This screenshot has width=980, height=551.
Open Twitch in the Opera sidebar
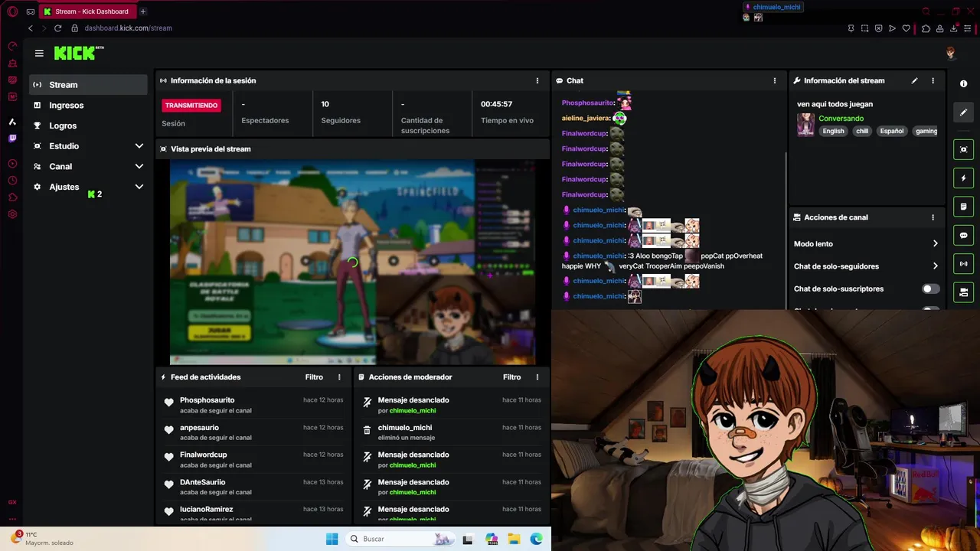coord(12,139)
